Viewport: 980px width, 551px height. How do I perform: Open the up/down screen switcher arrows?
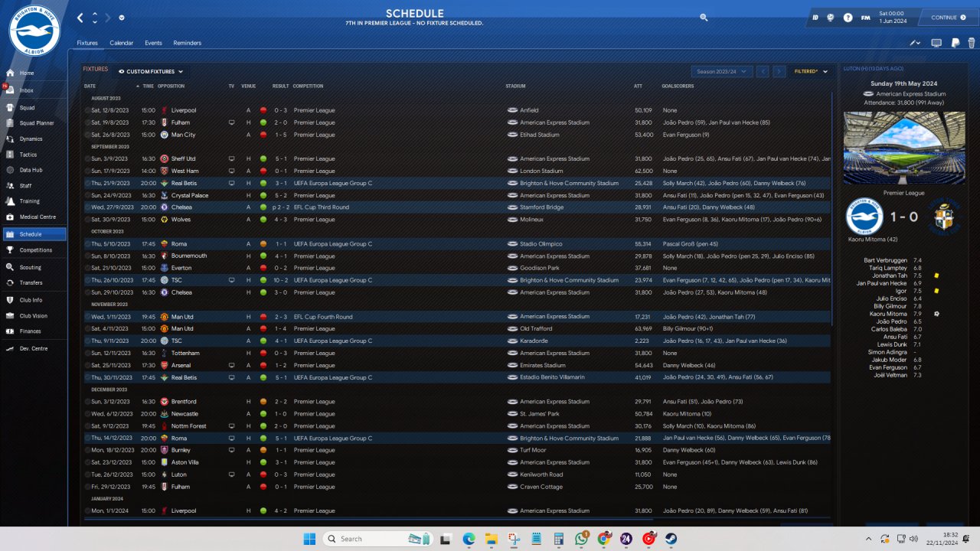(95, 18)
